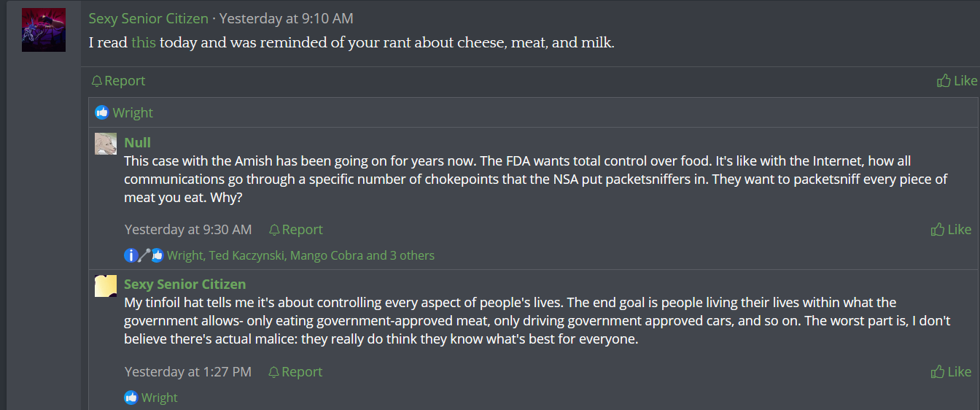Screen dimensions: 980x410
Task: Click the blue informative reaction icon under Null's comment
Action: click(x=131, y=255)
